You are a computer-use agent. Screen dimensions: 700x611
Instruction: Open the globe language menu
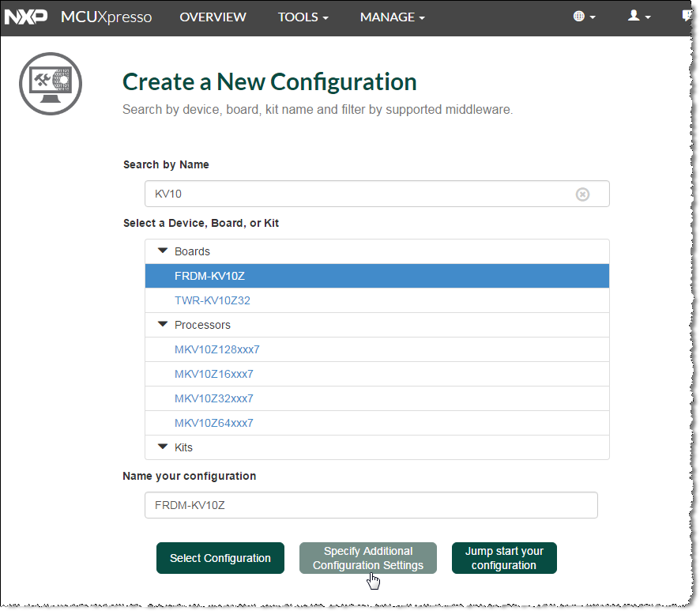tap(584, 17)
